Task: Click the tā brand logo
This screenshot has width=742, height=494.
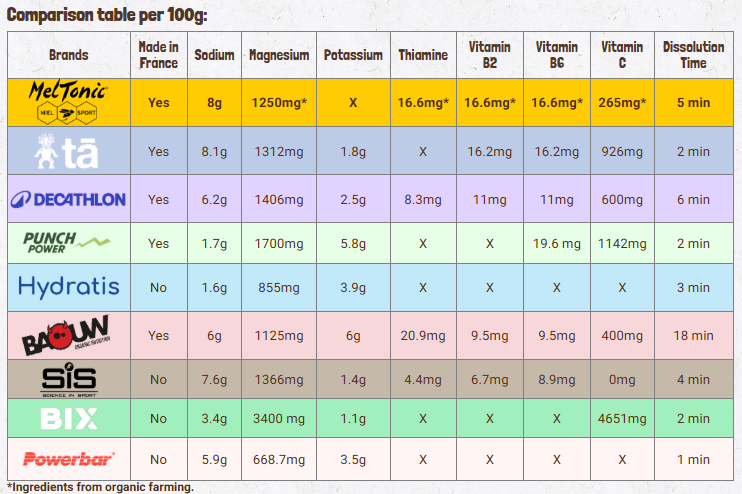Action: (x=68, y=151)
